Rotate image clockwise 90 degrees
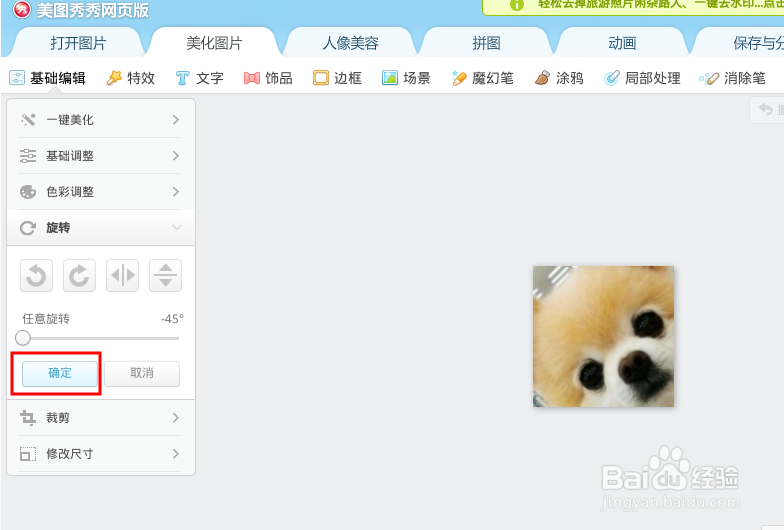 tap(79, 276)
